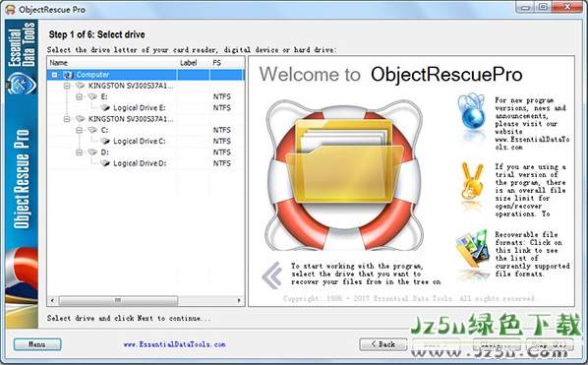Open the www.EssentialDataTools.com link at the bottom
The image size is (588, 365).
pyautogui.click(x=175, y=344)
